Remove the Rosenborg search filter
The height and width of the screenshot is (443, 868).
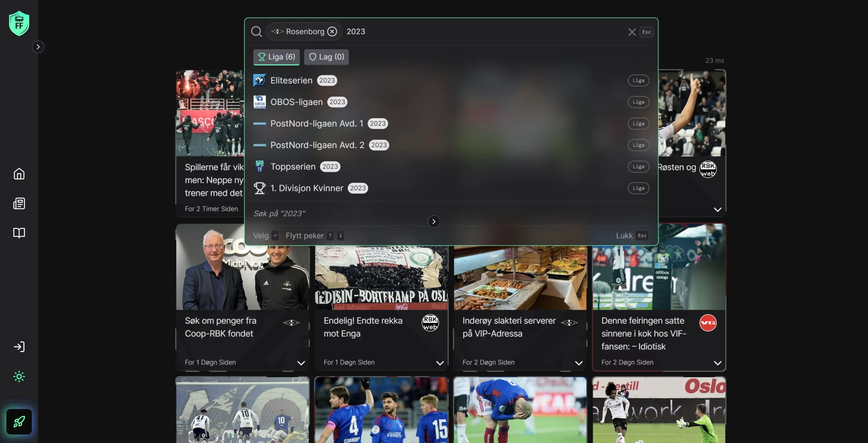pos(332,31)
